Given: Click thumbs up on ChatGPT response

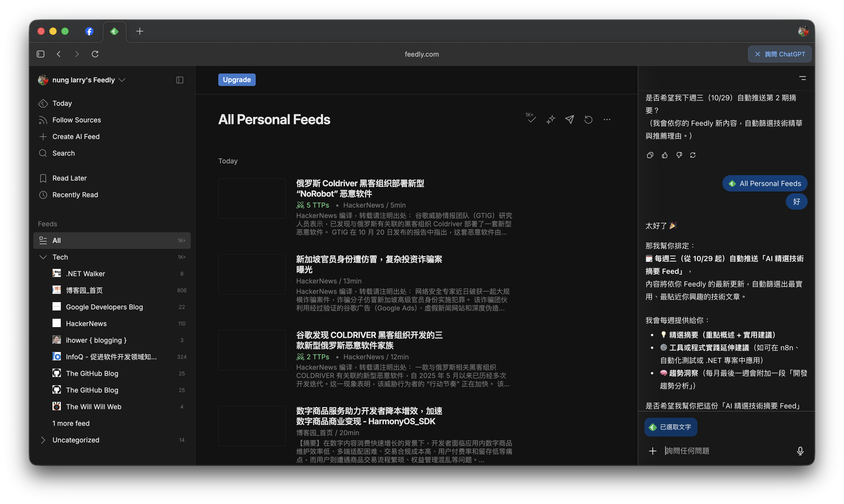Looking at the screenshot, I should pos(665,155).
